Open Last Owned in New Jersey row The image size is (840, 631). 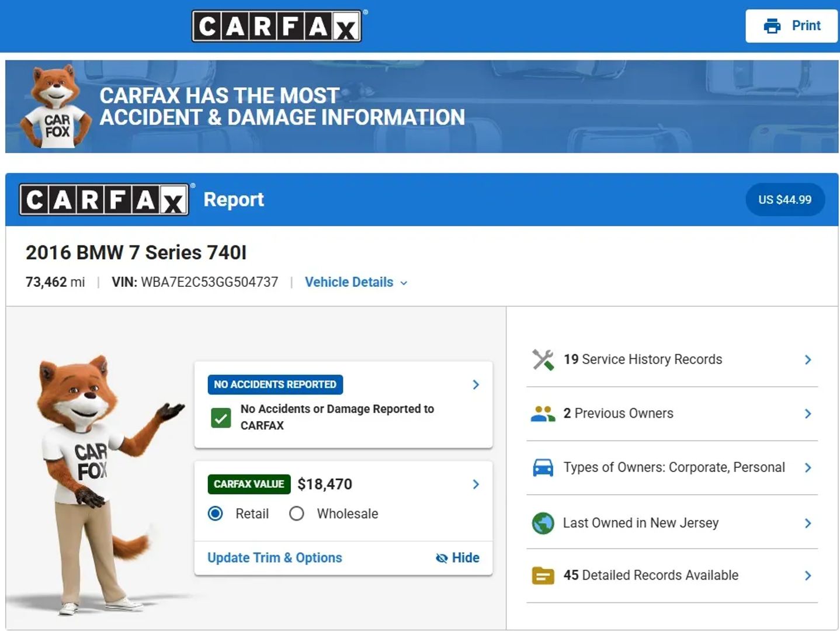point(672,523)
